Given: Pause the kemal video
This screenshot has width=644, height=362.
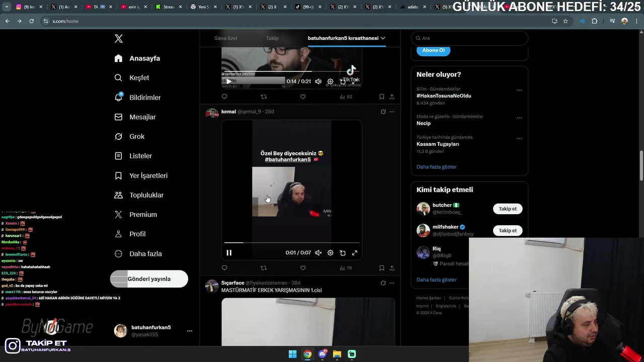Looking at the screenshot, I should (229, 253).
